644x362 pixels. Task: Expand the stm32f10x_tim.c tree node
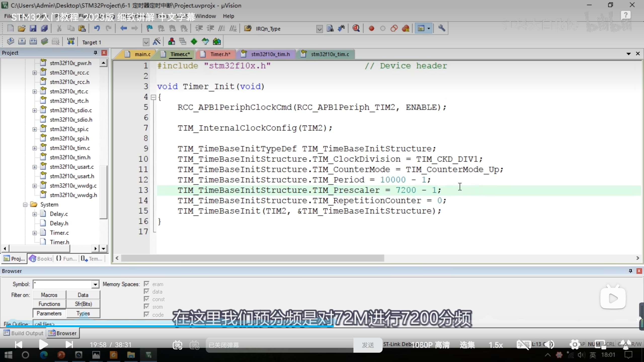tap(35, 148)
